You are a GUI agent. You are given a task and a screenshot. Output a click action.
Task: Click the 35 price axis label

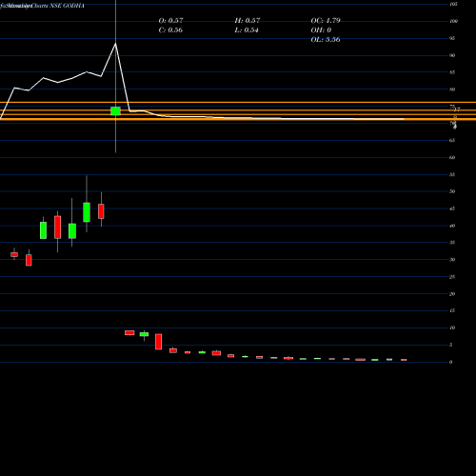(x=452, y=243)
